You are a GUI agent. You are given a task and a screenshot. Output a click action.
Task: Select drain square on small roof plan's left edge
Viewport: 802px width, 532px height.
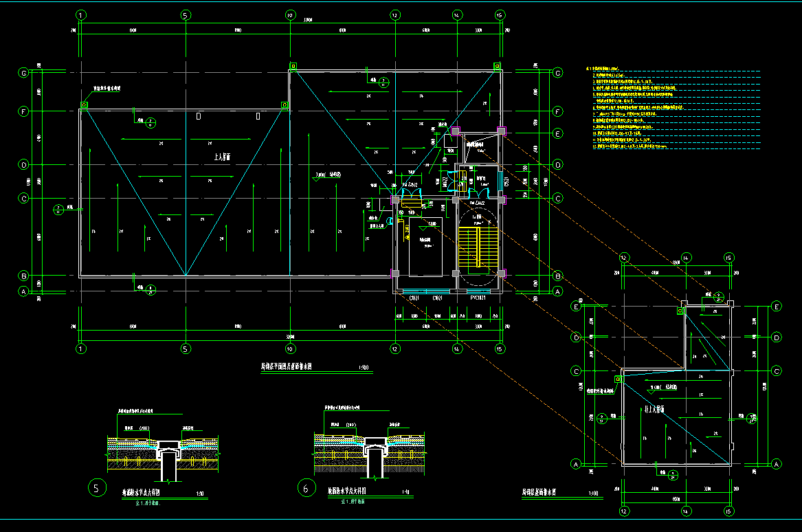(617, 379)
